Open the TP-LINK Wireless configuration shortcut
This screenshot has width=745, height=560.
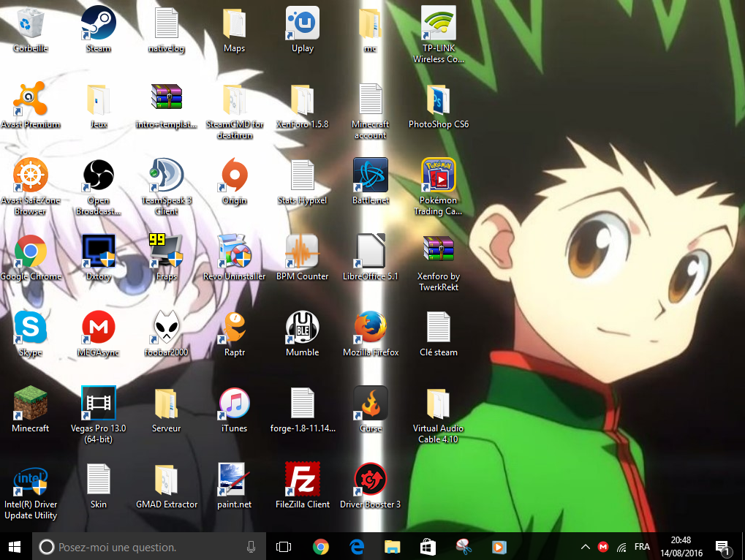coord(439,23)
